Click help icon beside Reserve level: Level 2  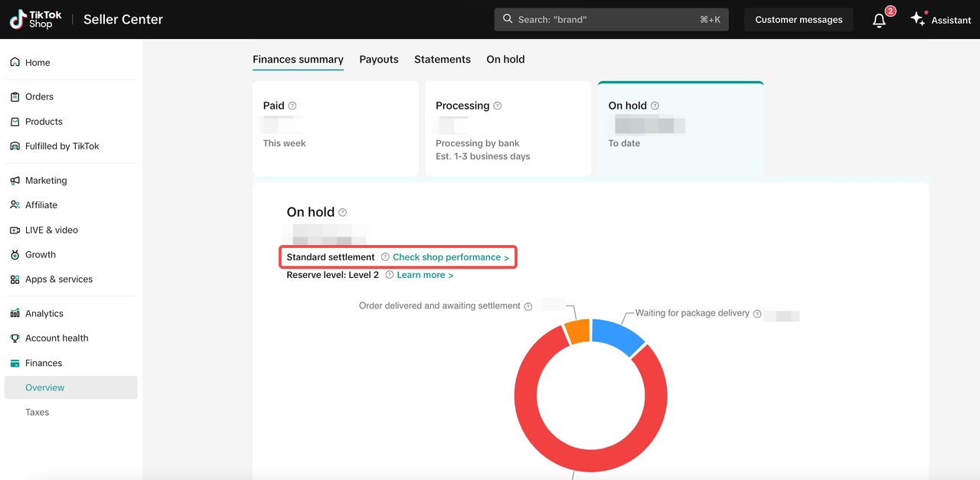coord(390,275)
